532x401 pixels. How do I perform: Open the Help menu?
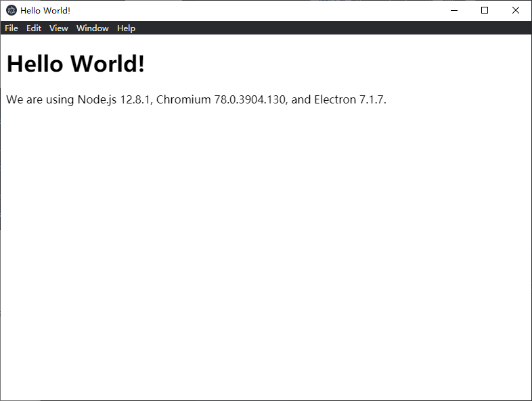[126, 28]
